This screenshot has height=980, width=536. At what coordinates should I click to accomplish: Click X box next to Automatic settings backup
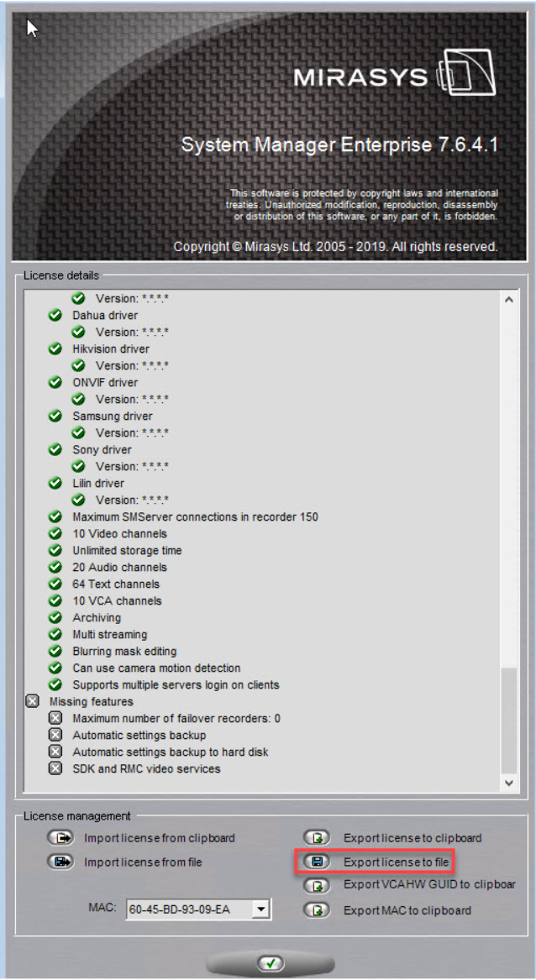(x=55, y=735)
